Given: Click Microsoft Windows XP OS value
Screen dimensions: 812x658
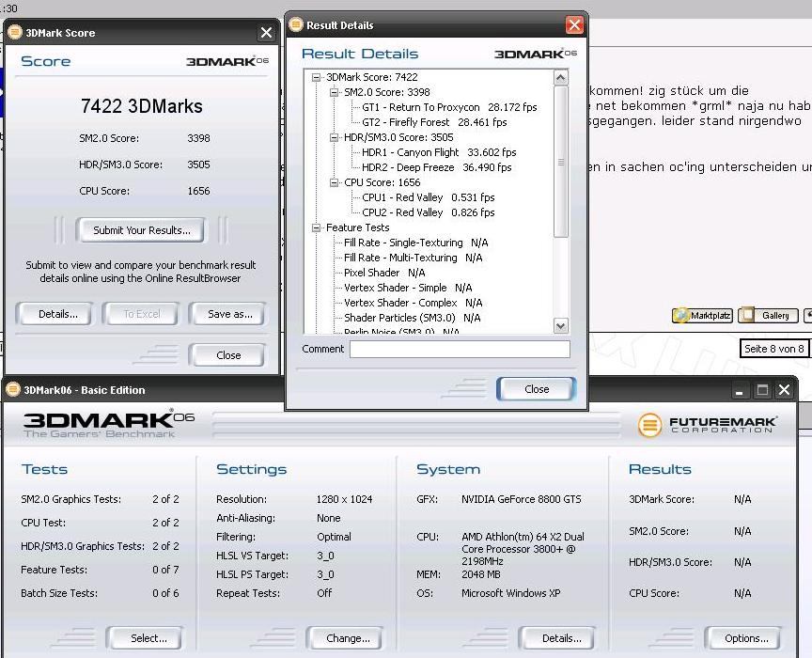Looking at the screenshot, I should [x=510, y=593].
